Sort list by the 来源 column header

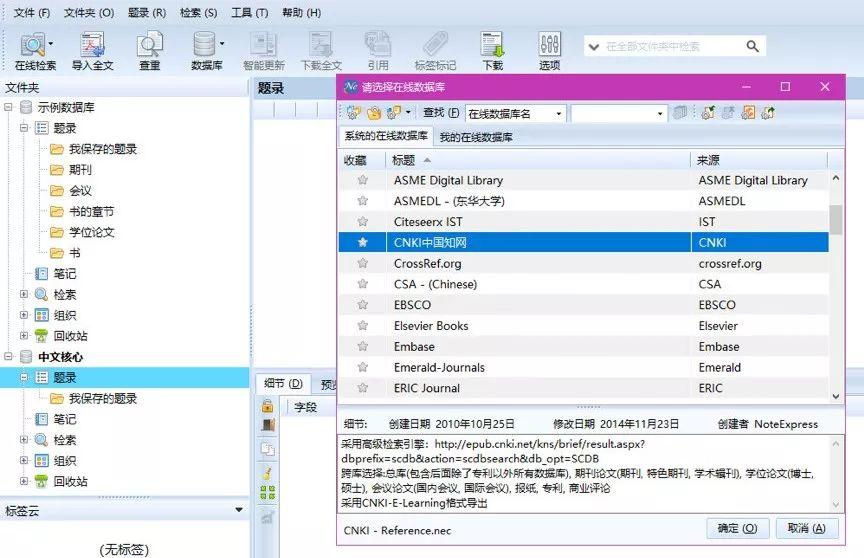pyautogui.click(x=759, y=160)
